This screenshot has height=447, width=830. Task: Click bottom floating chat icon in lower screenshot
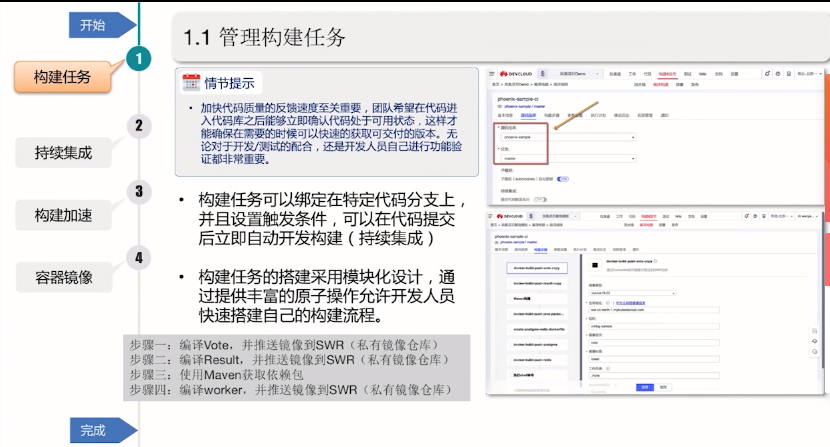(815, 352)
